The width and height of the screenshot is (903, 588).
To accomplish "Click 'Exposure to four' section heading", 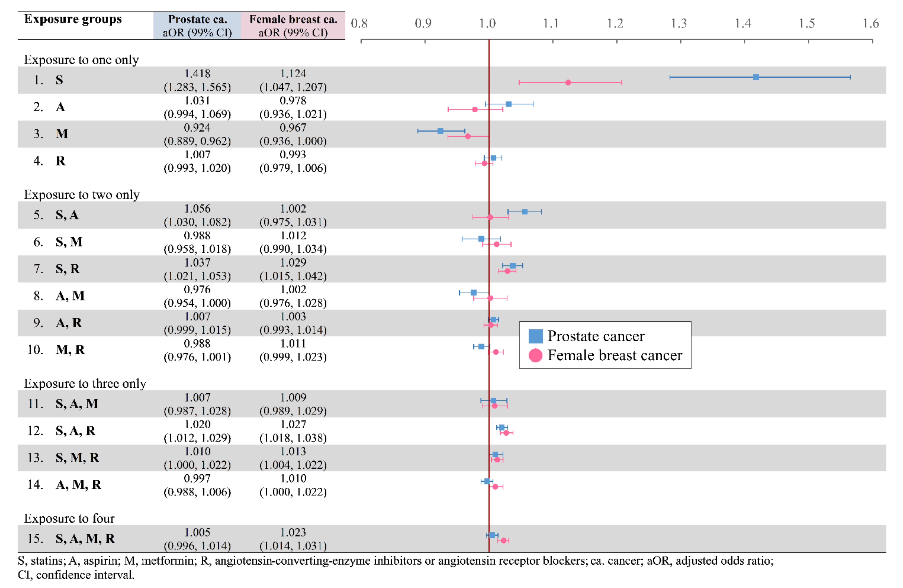I will click(x=69, y=518).
